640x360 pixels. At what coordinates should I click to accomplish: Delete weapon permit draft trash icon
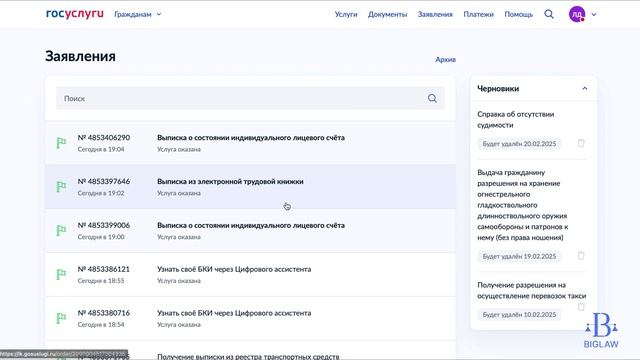[581, 256]
